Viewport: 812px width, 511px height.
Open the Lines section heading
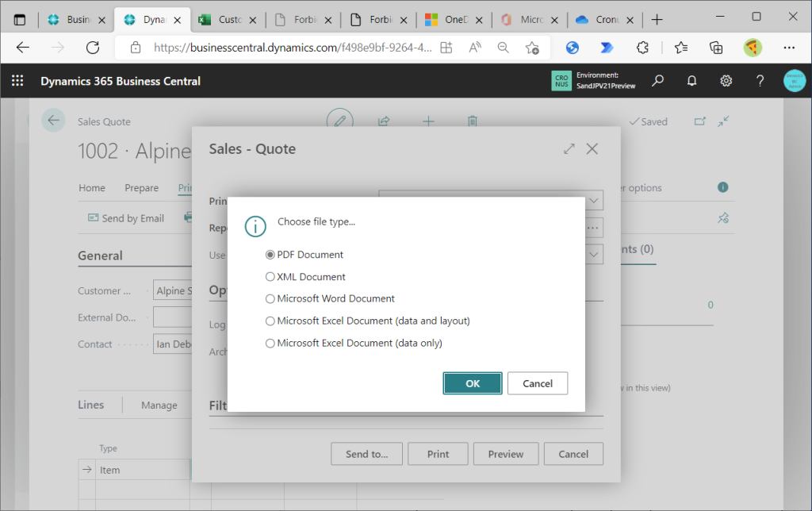(90, 405)
